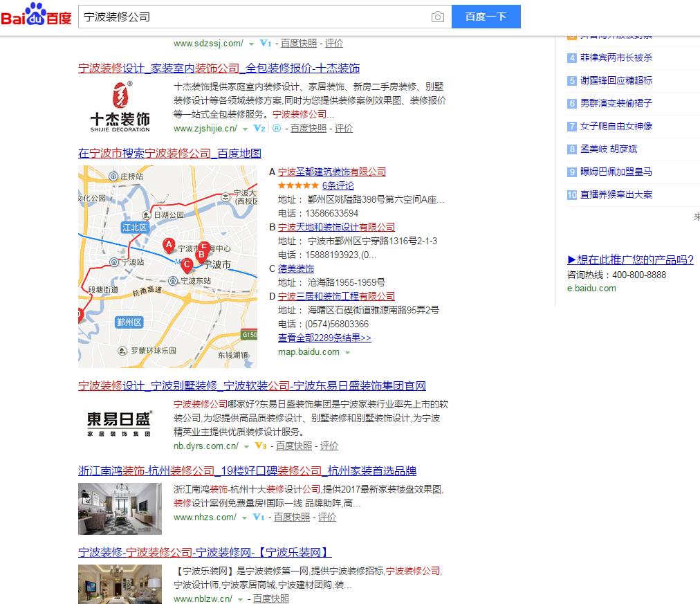Open 浙江南鸿装饰 result title link
The width and height of the screenshot is (700, 604).
248,471
